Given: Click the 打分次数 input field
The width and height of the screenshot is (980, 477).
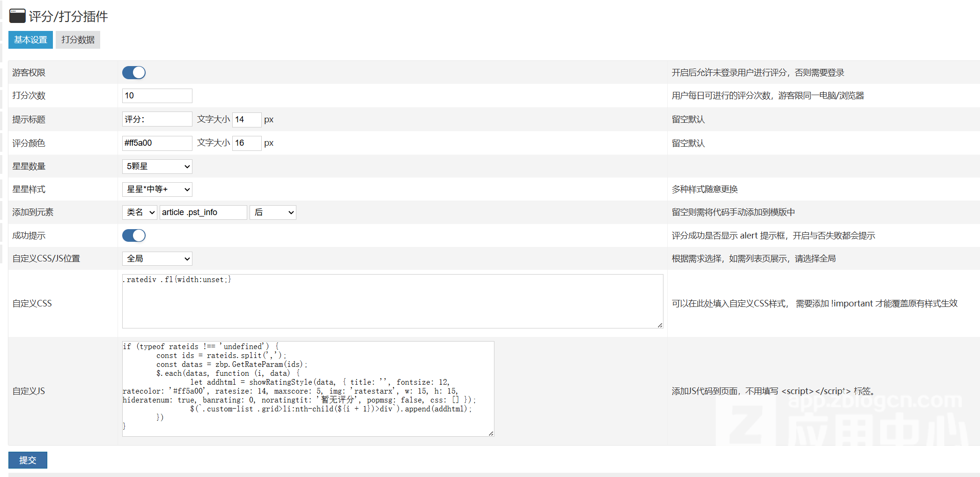Looking at the screenshot, I should 157,96.
